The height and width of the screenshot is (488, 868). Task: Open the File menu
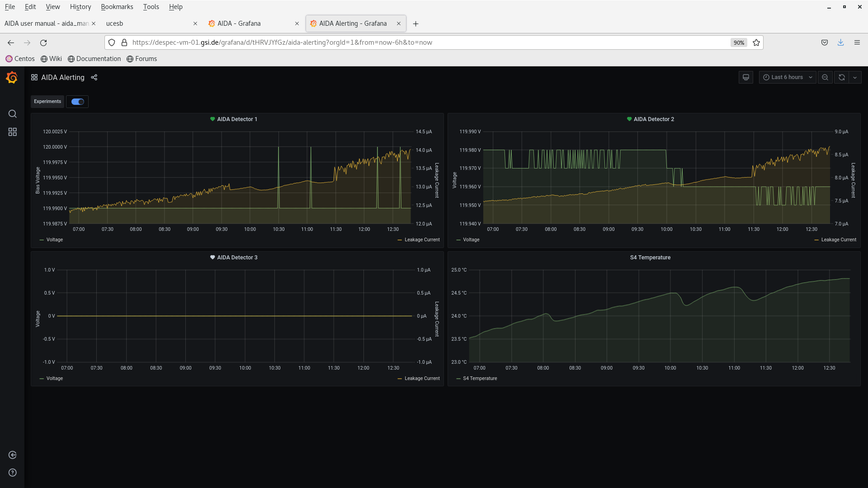tap(10, 7)
